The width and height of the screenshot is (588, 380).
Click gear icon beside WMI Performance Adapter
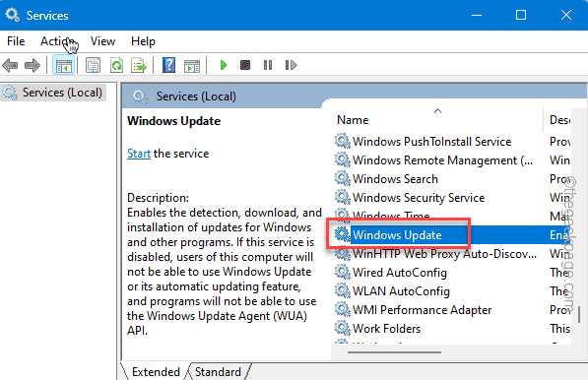coord(342,310)
